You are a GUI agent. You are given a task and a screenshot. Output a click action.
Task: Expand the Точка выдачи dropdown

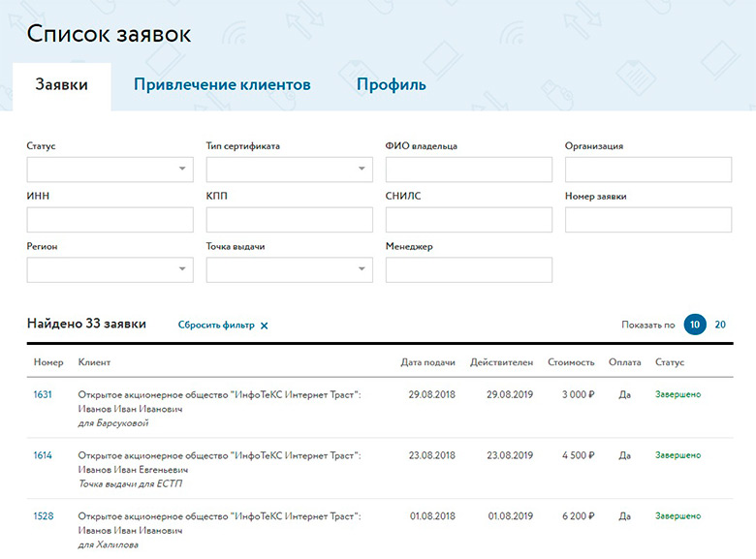coord(289,269)
